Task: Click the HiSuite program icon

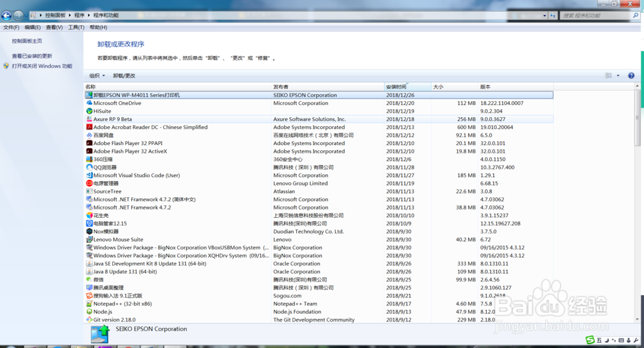Action: click(89, 111)
